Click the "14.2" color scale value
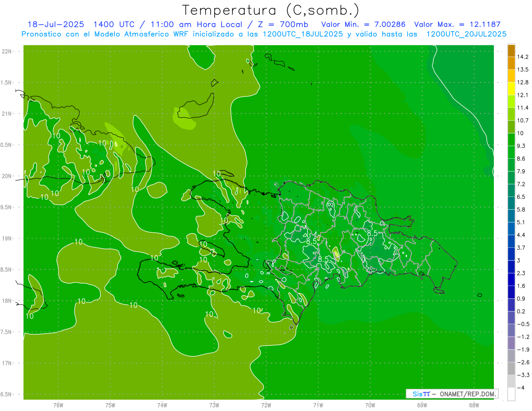Image resolution: width=532 pixels, height=411 pixels. click(523, 57)
